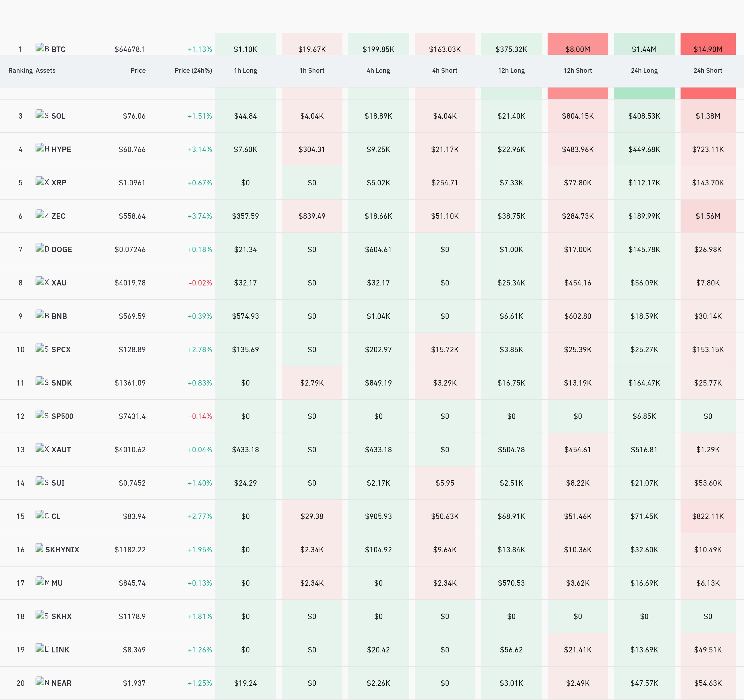The image size is (744, 700).
Task: Click the HYPE asset icon
Action: click(x=42, y=148)
